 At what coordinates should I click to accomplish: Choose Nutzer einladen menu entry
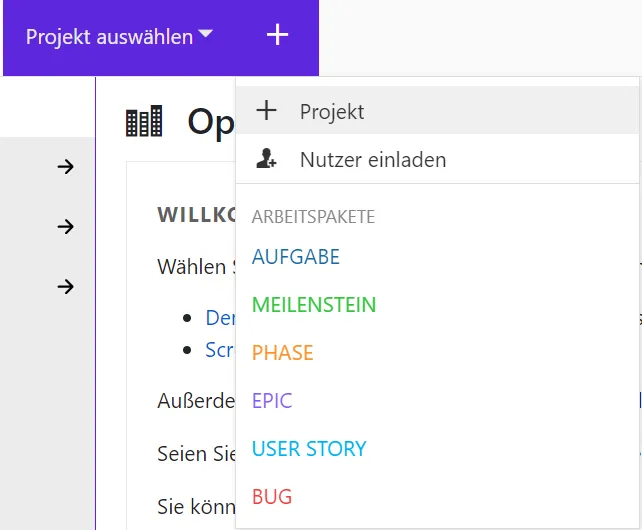coord(372,160)
